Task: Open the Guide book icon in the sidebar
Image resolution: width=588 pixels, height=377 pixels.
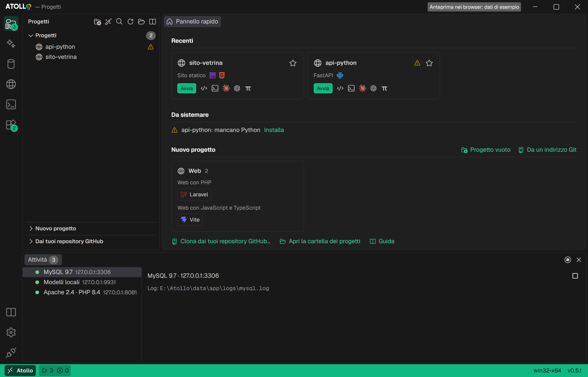Action: 11,312
